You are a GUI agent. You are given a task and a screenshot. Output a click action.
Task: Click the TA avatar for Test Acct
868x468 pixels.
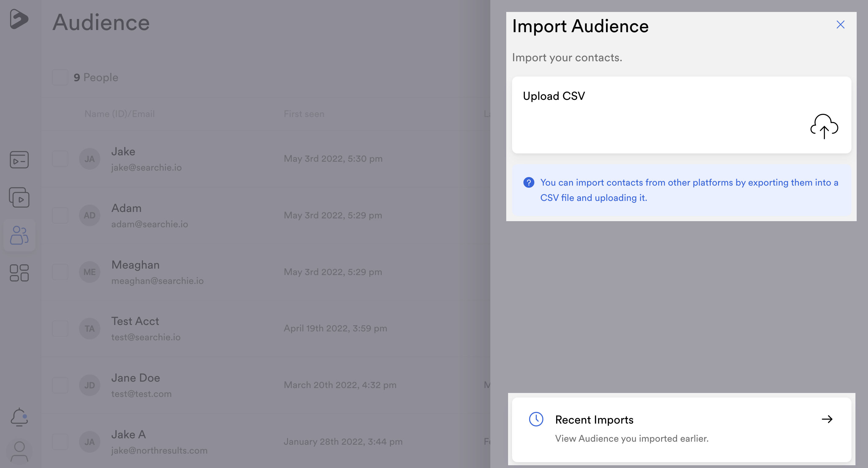[90, 329]
